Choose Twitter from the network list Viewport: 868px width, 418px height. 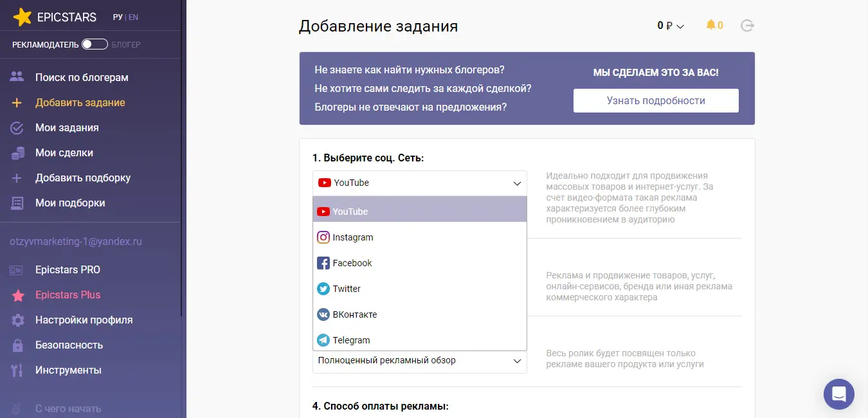point(345,289)
